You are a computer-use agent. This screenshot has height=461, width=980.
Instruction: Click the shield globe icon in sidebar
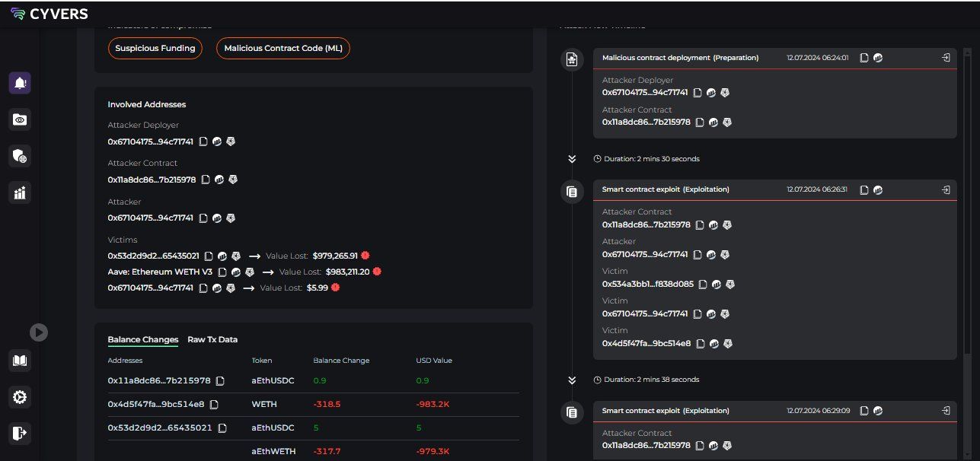coord(20,156)
